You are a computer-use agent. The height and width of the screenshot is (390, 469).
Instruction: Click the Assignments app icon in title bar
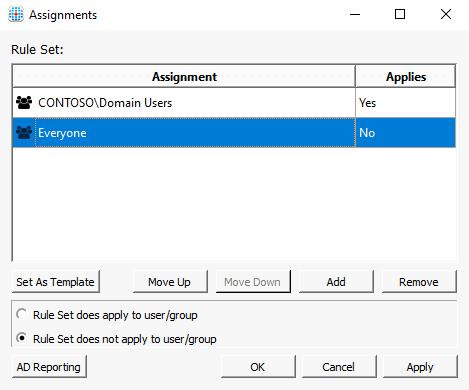[x=16, y=14]
